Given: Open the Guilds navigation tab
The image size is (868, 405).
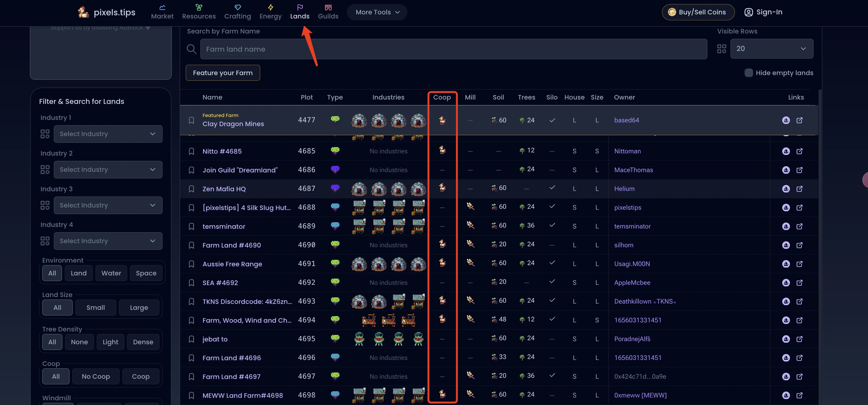Looking at the screenshot, I should click(x=328, y=12).
